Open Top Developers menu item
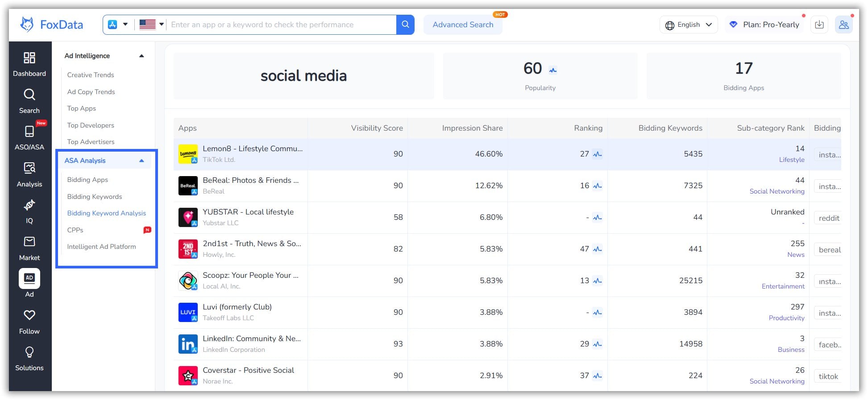 (x=91, y=125)
